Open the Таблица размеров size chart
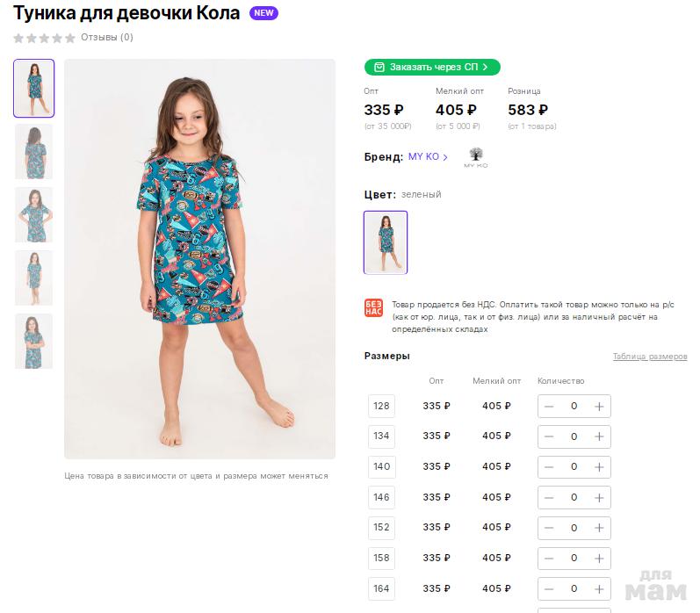This screenshot has height=613, width=700. pos(649,357)
